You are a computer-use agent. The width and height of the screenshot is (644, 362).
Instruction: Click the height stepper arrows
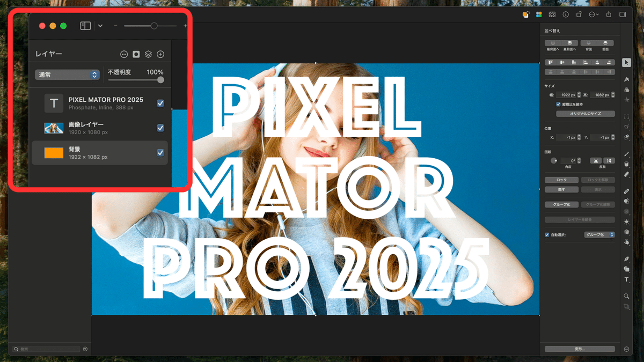pos(612,94)
